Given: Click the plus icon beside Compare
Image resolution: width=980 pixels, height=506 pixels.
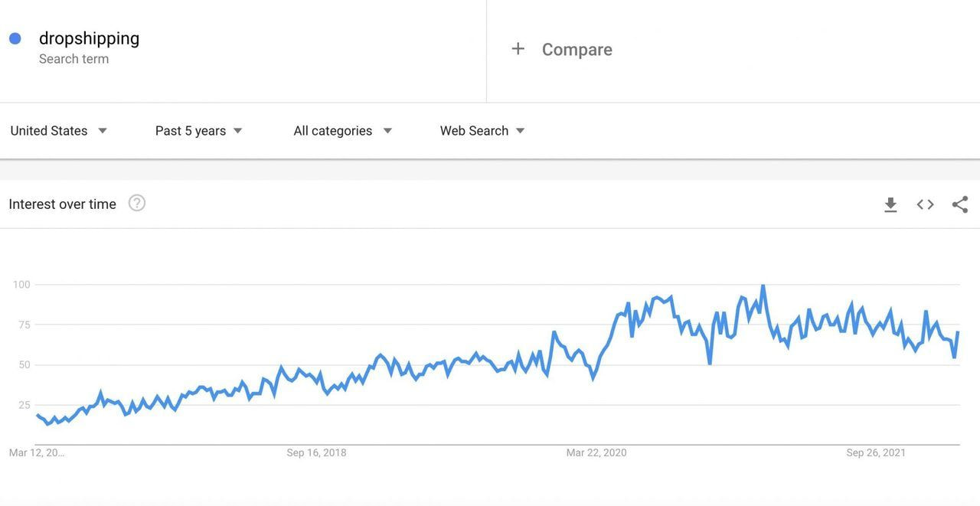Looking at the screenshot, I should click(518, 48).
